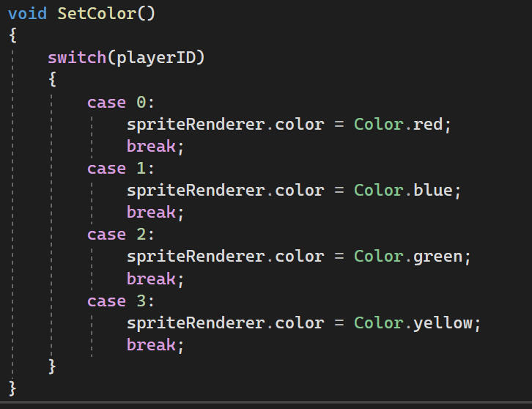Click the break statement under Color.yellow
Image resolution: width=532 pixels, height=409 pixels.
click(151, 344)
